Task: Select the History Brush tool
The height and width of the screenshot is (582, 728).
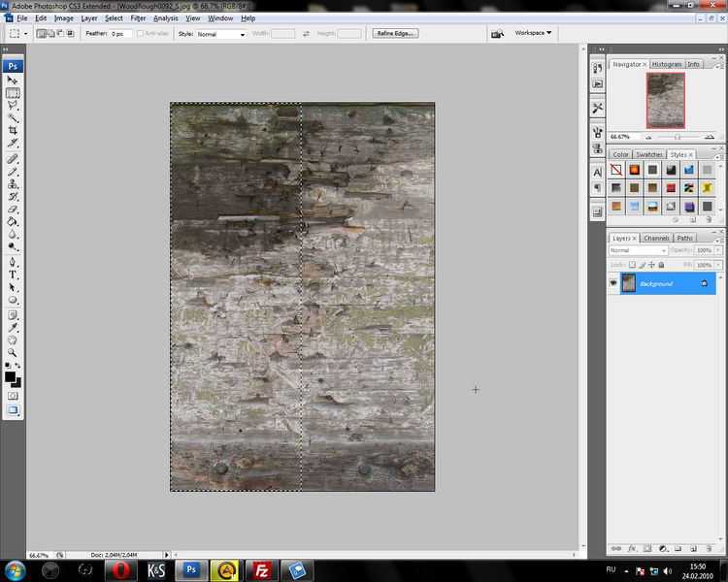Action: click(13, 197)
